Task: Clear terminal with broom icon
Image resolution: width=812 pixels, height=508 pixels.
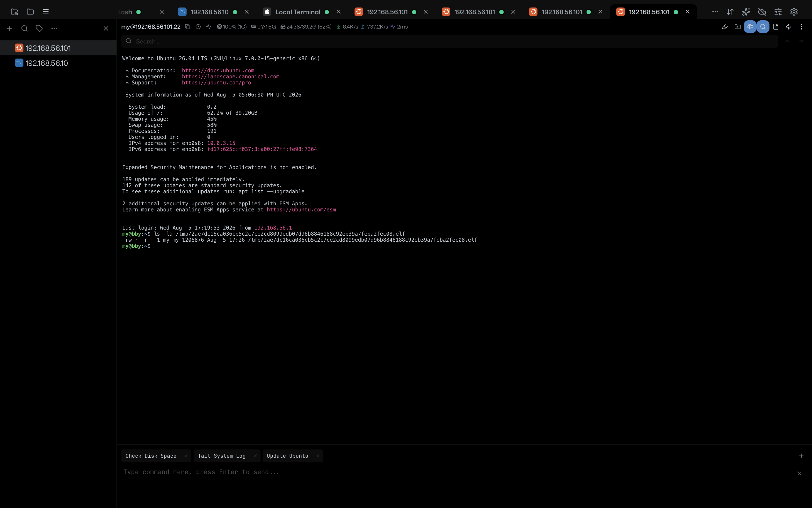Action: [x=725, y=27]
